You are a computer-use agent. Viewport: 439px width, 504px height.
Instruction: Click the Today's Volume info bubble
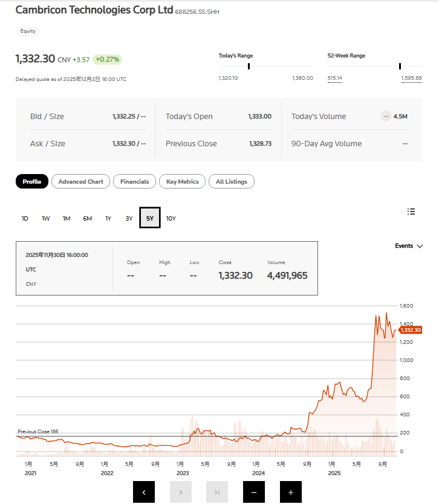point(386,117)
